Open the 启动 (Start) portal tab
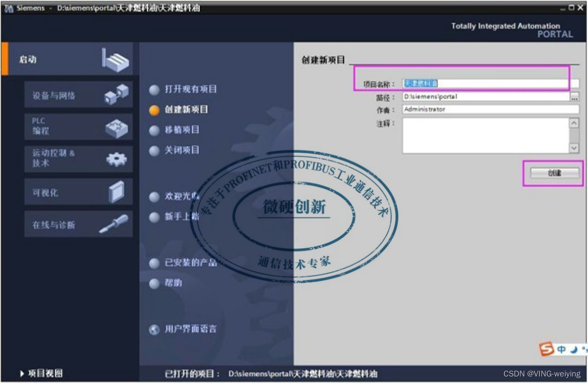Viewport: 588px width, 383px height. click(x=67, y=59)
